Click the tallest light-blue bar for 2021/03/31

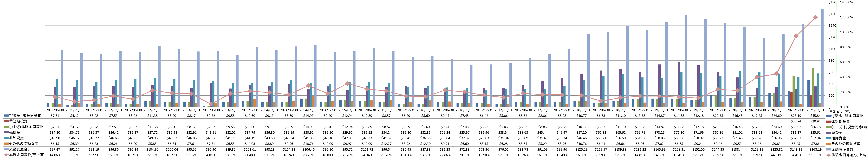pyautogui.click(x=823, y=58)
